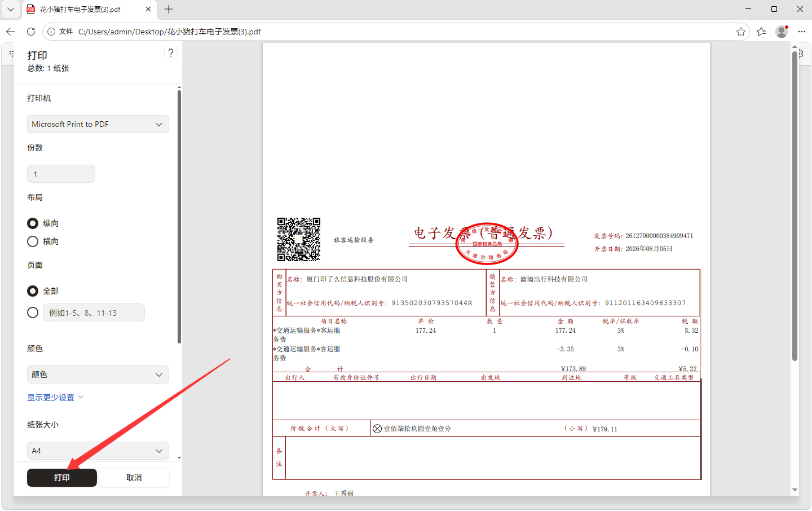Click the 打印 print button
Screen dimensions: 812x511
62,478
